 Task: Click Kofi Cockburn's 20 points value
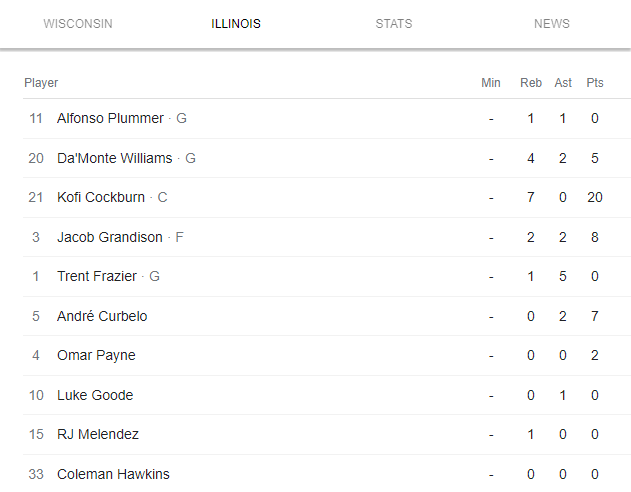tap(595, 197)
